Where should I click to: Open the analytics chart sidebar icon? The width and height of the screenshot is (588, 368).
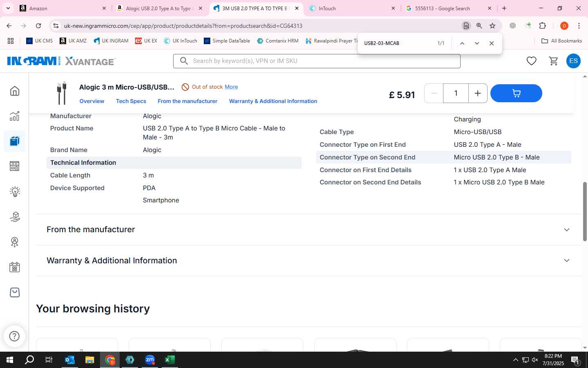pos(15,116)
